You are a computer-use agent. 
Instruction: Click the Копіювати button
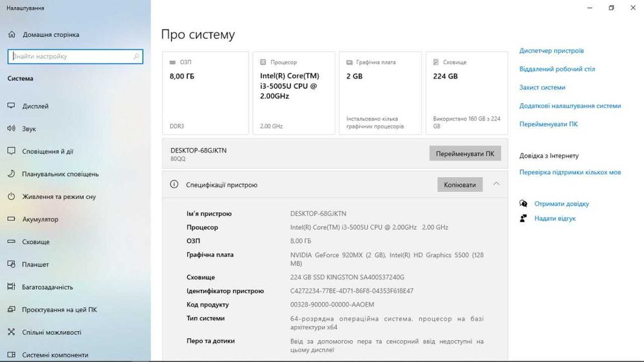click(460, 185)
